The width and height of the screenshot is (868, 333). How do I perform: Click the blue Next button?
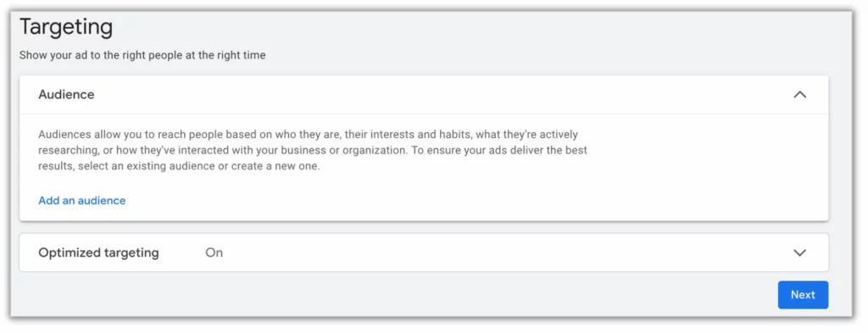[x=803, y=295]
